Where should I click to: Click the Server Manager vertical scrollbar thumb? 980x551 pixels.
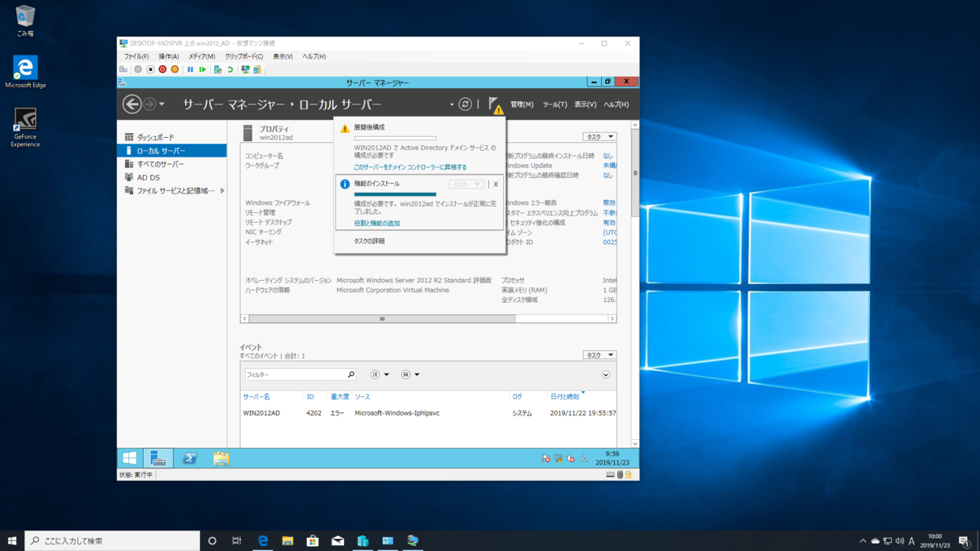[x=635, y=171]
